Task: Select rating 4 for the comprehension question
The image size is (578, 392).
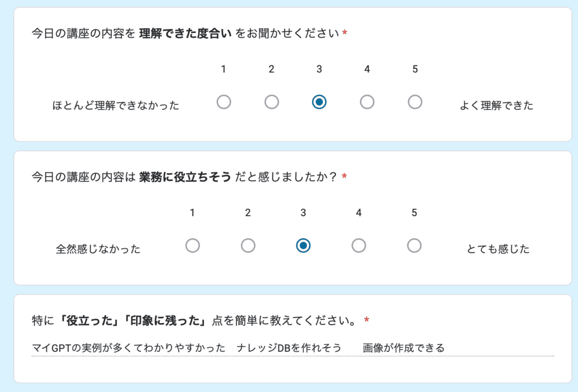Action: tap(367, 102)
